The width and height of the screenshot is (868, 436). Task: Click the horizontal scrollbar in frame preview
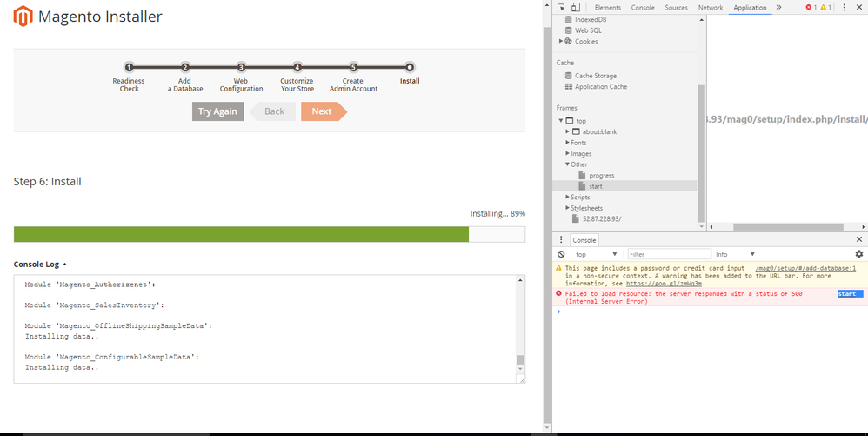[788, 226]
